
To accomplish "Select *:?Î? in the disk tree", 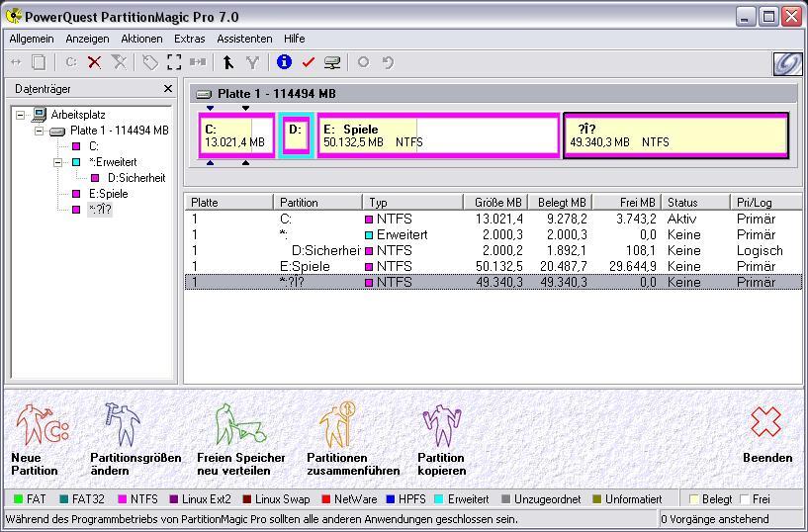I will point(100,210).
